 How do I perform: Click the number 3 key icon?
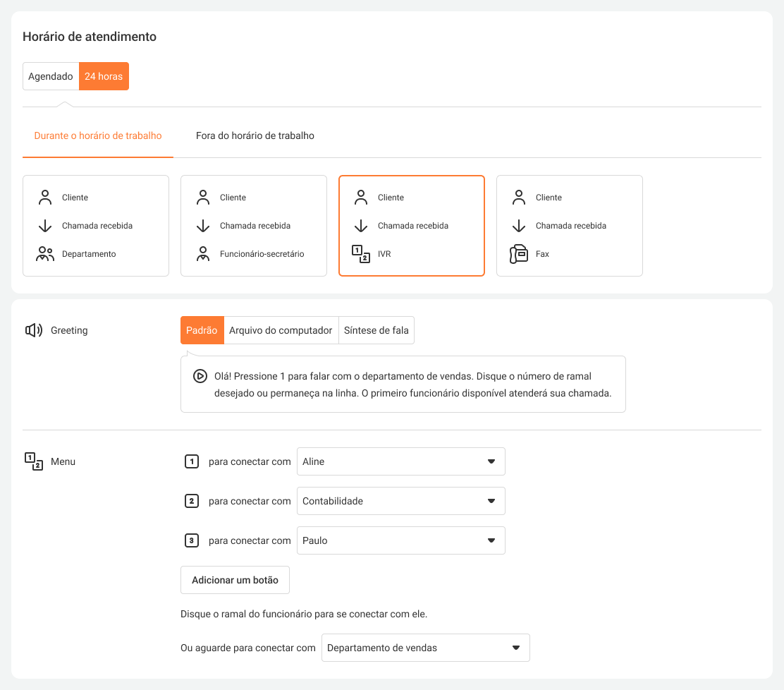pos(191,540)
